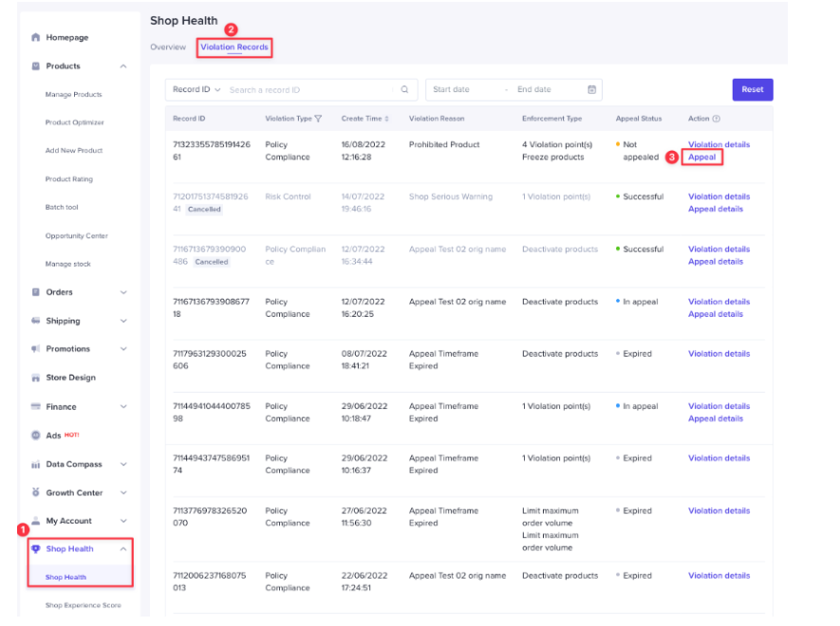Click the Violation Type filter icon
The height and width of the screenshot is (626, 840).
(319, 120)
